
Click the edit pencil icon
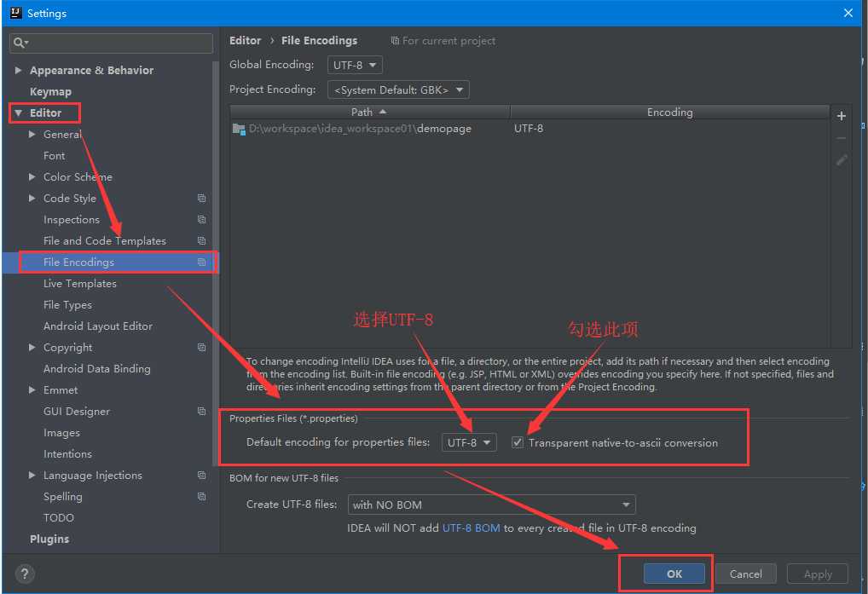[x=841, y=160]
